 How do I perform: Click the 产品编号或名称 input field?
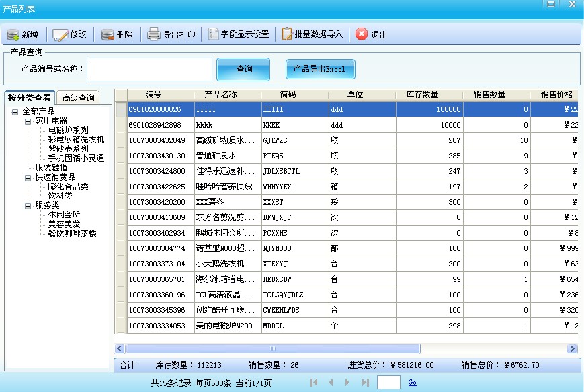tap(149, 69)
